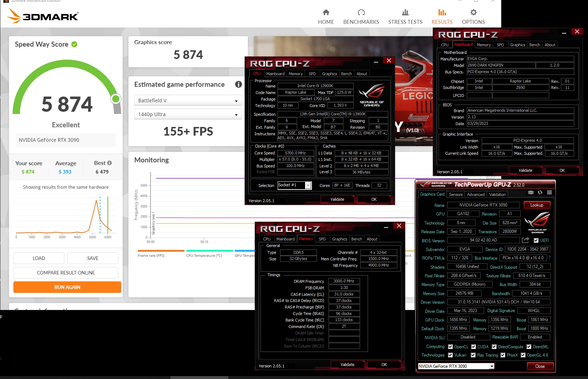Click the DRAM Frequency field in CPU-Z Memory

pyautogui.click(x=344, y=281)
